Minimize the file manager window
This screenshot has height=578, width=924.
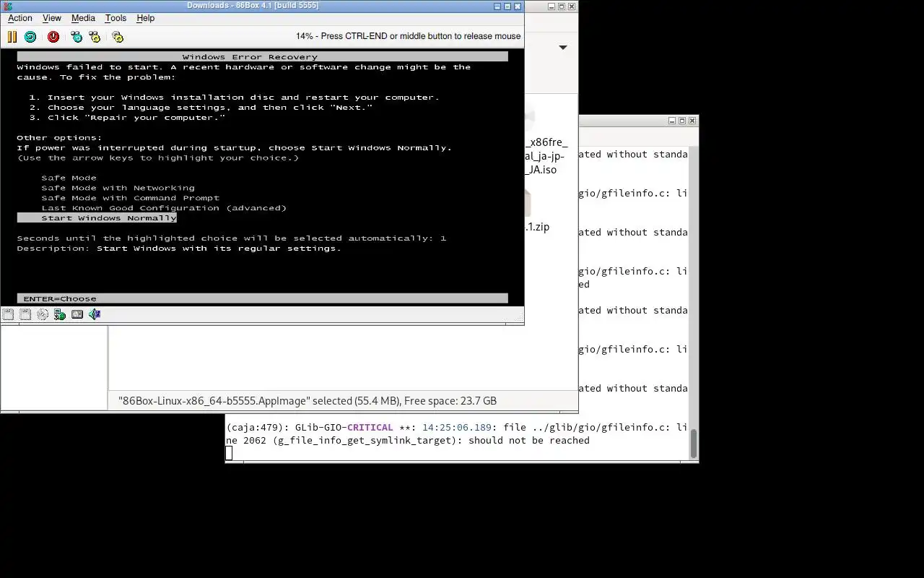tap(552, 7)
